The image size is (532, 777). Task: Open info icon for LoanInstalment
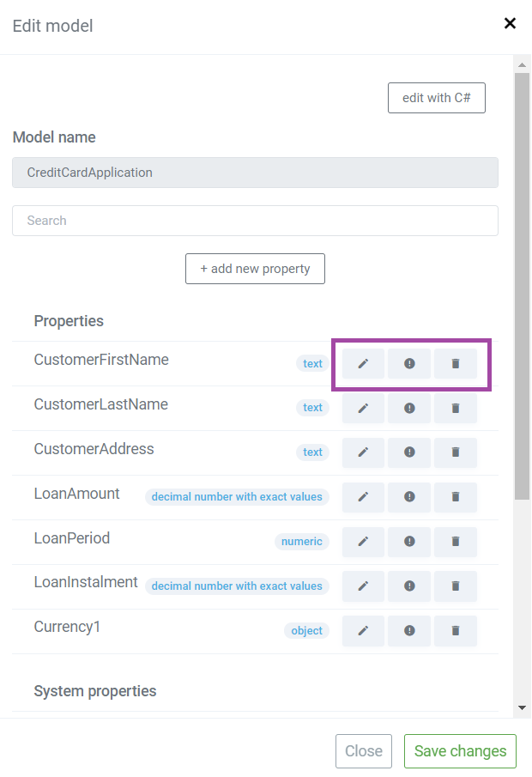click(x=409, y=586)
